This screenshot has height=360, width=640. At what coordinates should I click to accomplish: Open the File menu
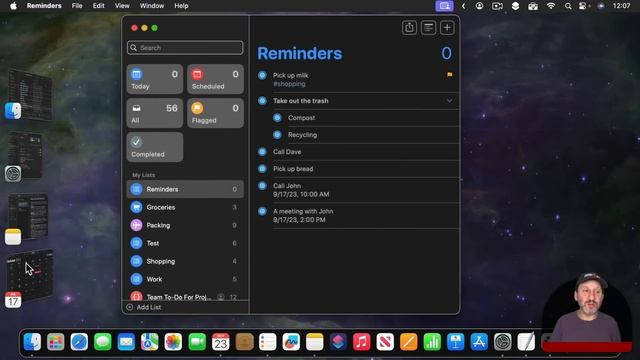coord(77,6)
